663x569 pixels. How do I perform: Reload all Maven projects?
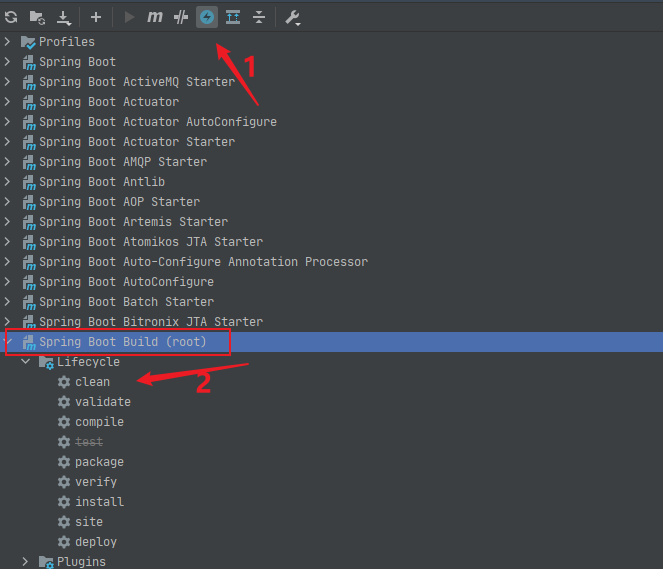click(11, 17)
